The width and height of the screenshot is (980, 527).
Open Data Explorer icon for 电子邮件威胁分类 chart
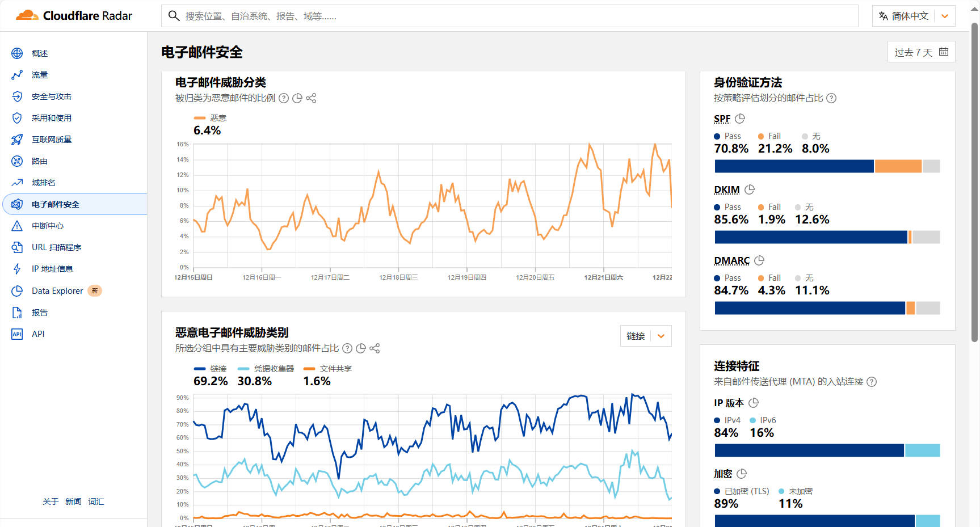297,98
